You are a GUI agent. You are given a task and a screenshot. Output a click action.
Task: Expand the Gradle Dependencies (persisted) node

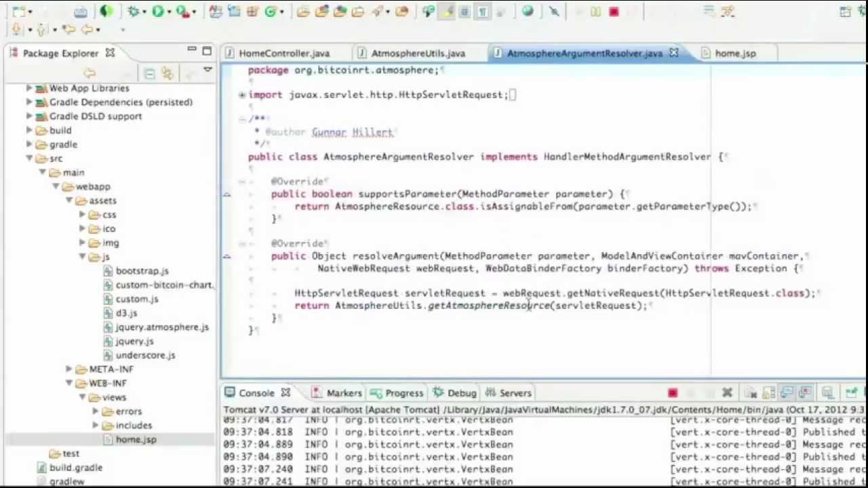coord(29,102)
